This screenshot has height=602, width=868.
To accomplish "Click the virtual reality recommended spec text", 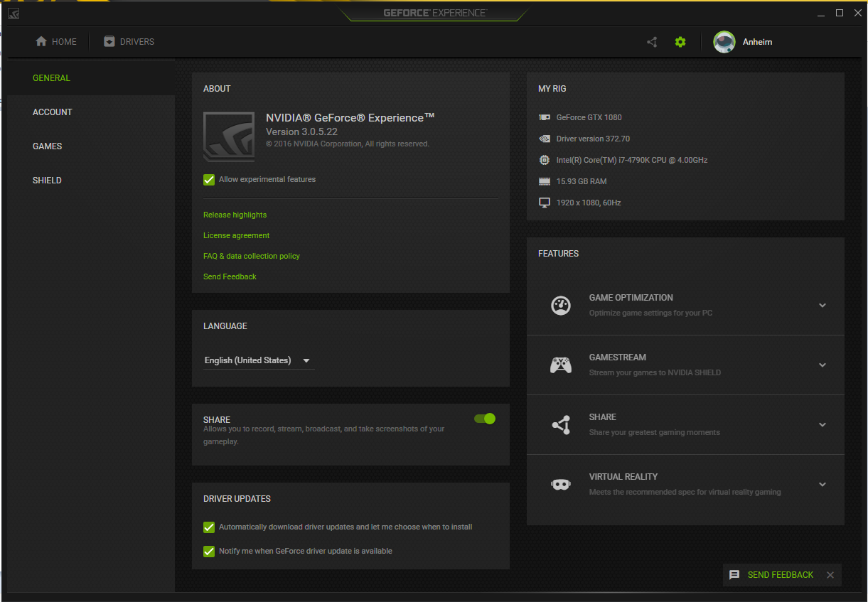I will click(685, 492).
